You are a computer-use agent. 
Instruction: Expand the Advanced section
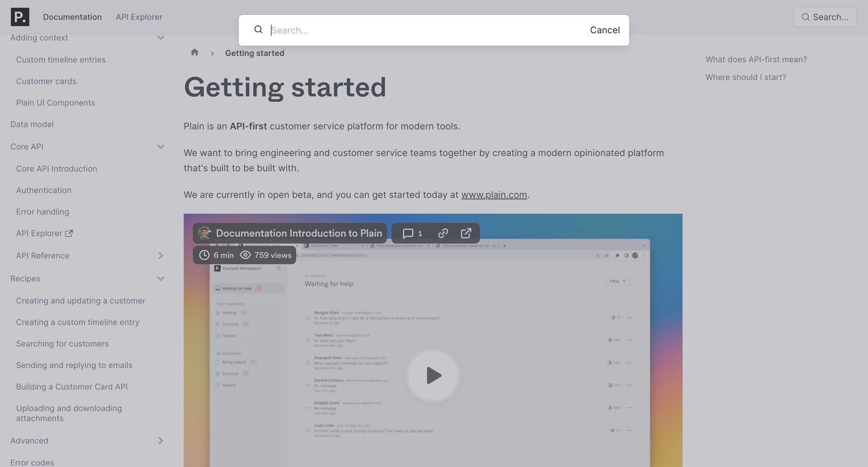coord(161,441)
